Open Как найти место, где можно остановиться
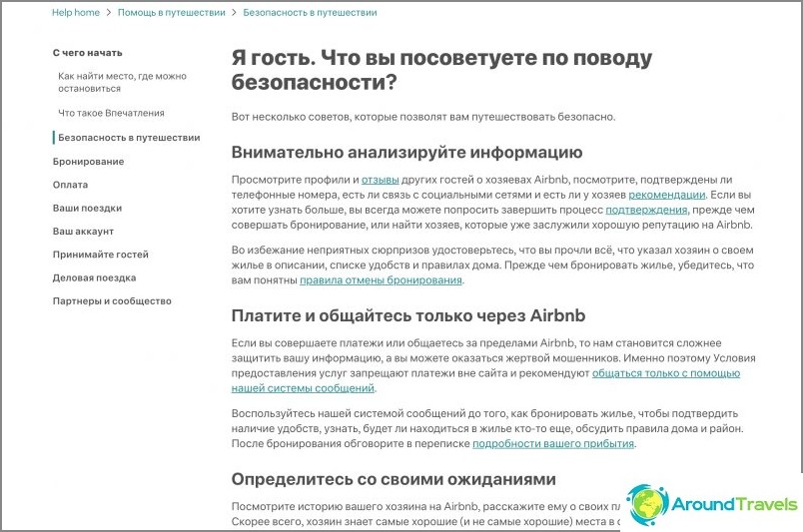 (122, 82)
